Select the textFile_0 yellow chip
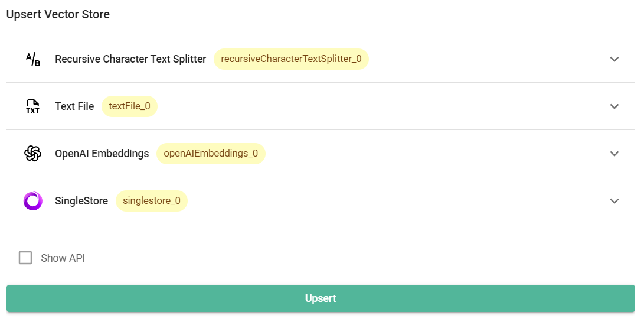Screen dimensions: 644x328 click(129, 106)
